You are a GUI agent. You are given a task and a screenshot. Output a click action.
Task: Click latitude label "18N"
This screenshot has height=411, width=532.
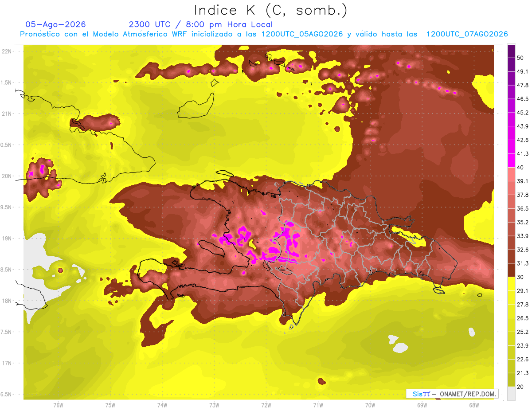[8, 301]
